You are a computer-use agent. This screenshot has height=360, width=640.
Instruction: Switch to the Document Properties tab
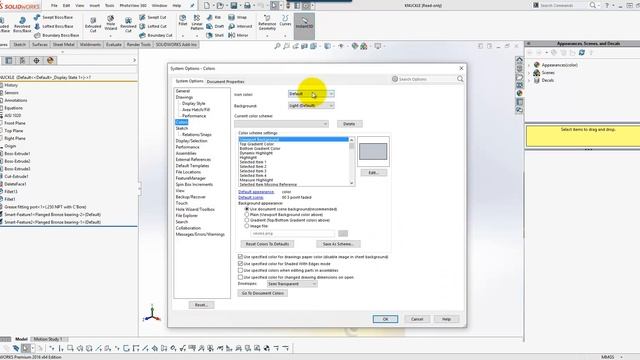tap(225, 82)
